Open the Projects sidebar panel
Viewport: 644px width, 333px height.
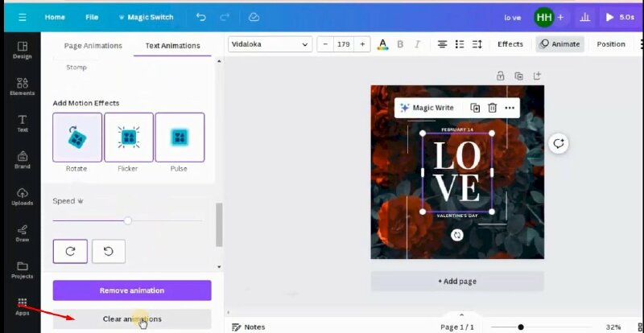coord(23,270)
